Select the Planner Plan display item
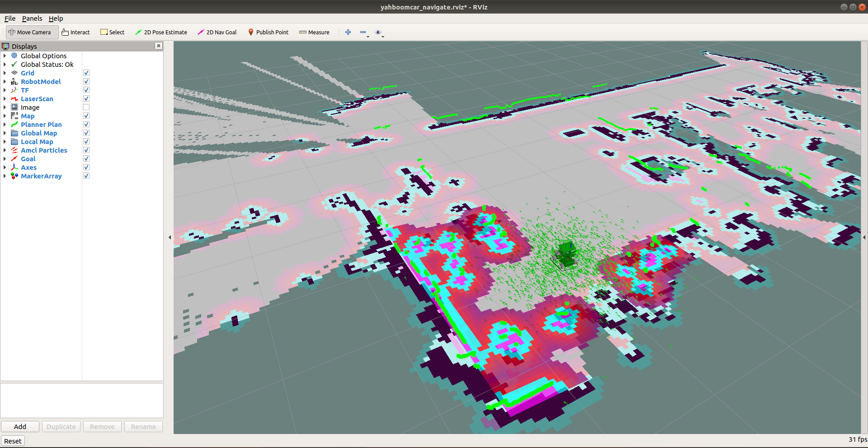This screenshot has height=448, width=868. [41, 125]
